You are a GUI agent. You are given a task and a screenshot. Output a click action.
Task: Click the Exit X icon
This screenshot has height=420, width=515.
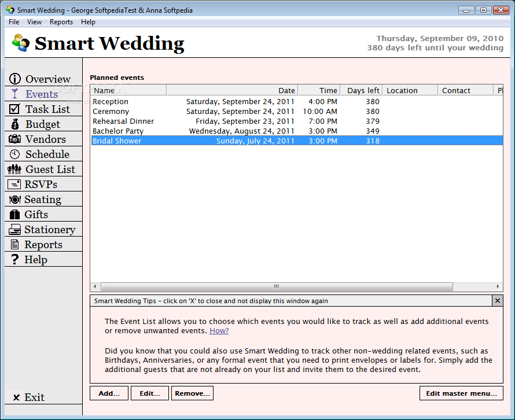pyautogui.click(x=16, y=397)
